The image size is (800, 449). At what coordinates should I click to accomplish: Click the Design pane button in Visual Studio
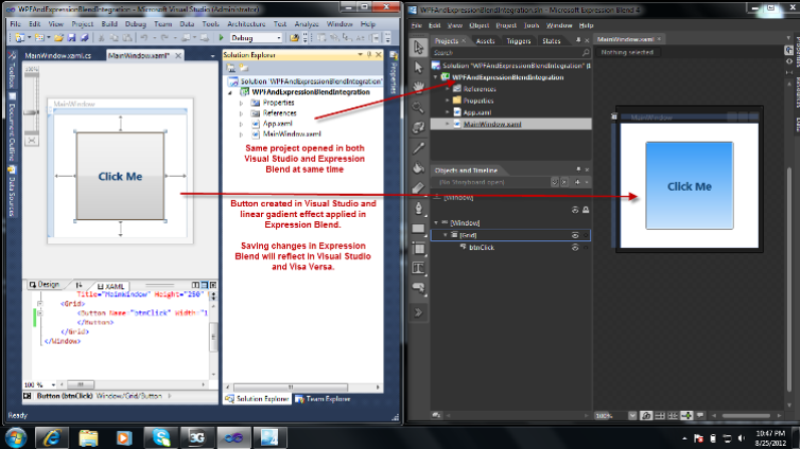pos(44,285)
